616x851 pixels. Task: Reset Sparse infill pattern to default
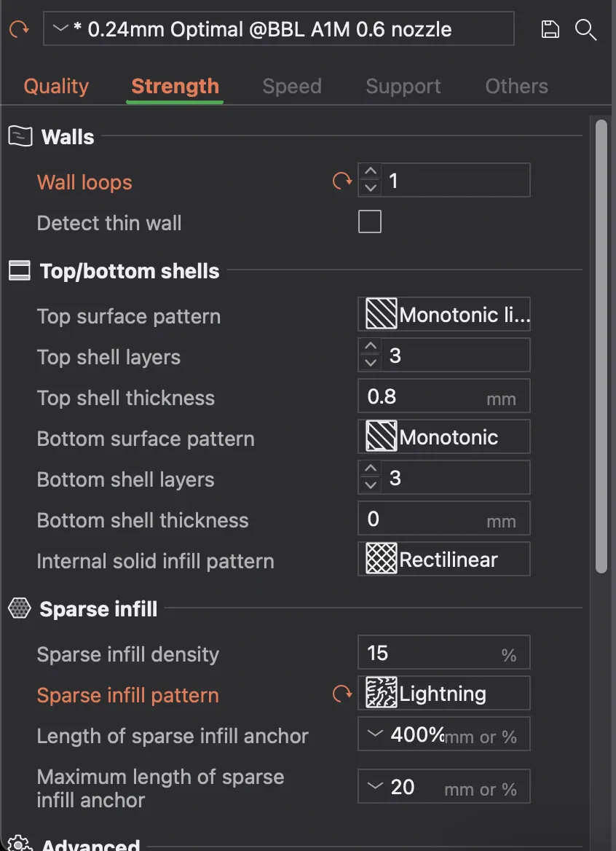click(342, 694)
